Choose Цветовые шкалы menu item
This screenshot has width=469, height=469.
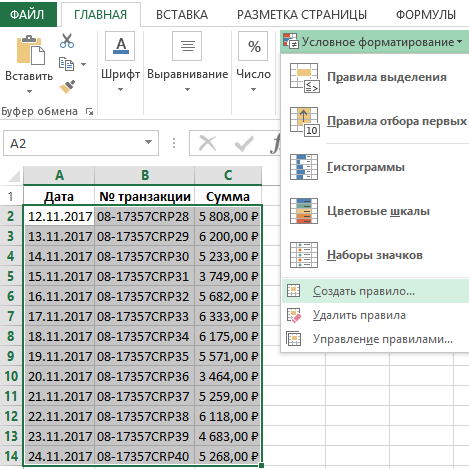point(375,211)
